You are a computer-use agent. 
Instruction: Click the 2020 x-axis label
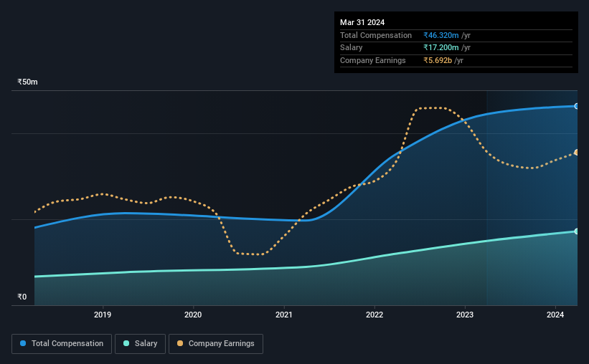(193, 315)
